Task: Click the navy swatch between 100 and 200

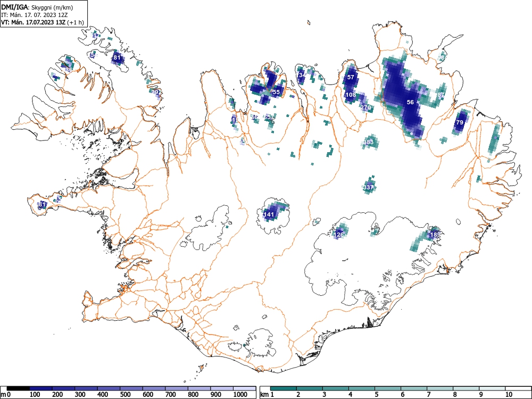Action: (41, 388)
